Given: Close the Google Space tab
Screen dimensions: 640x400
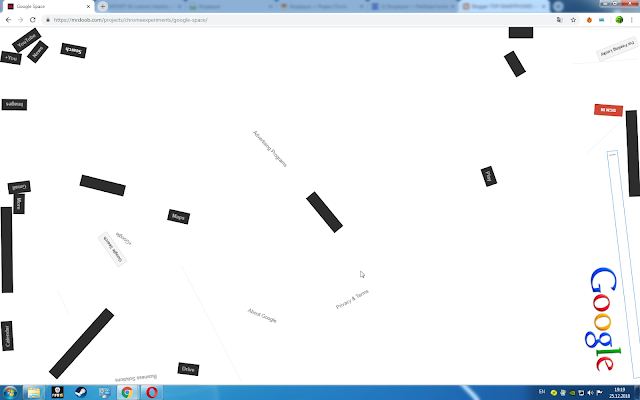Looking at the screenshot, I should point(88,6).
